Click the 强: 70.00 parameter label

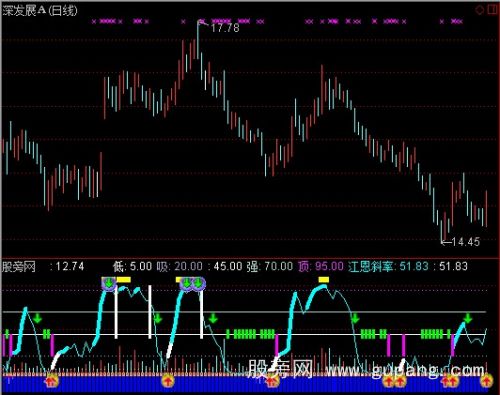[270, 266]
